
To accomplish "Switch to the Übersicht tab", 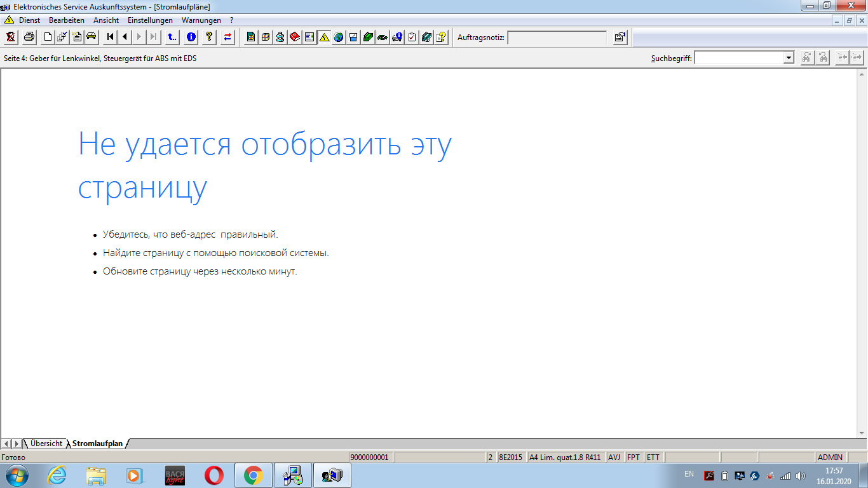I will (46, 444).
